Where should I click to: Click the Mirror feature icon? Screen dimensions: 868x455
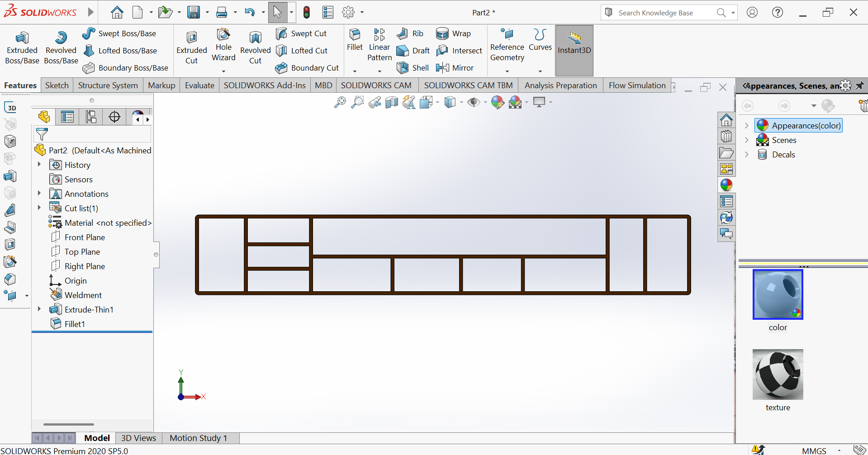pyautogui.click(x=455, y=68)
